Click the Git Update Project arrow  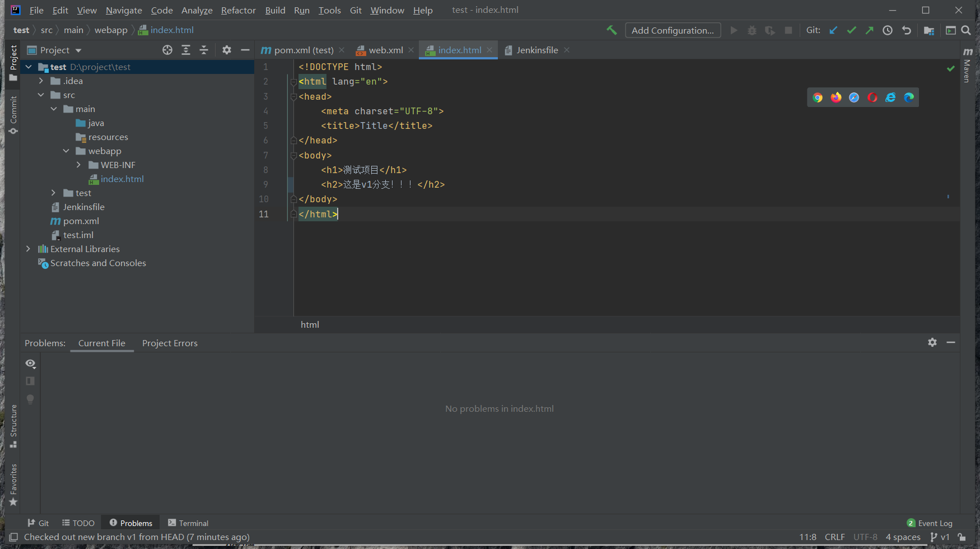pos(833,30)
